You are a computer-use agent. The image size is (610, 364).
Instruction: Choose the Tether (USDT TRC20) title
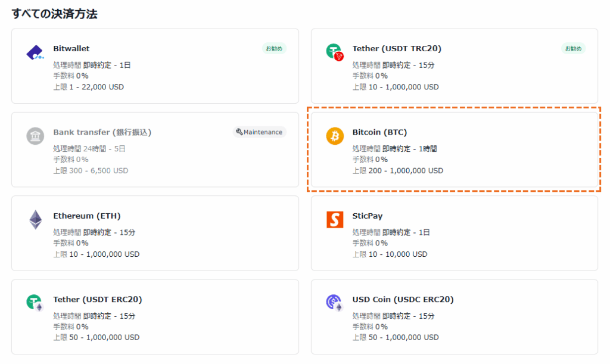pos(397,49)
